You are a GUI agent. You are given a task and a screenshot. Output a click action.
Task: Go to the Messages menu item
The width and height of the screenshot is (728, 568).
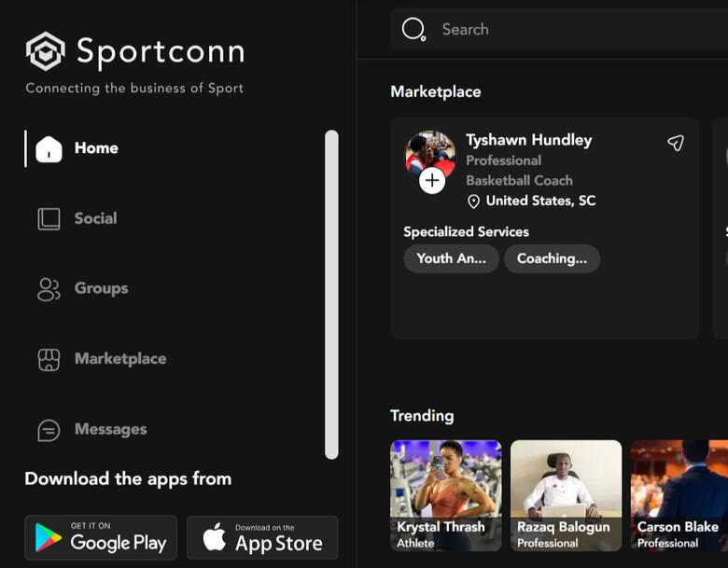click(110, 430)
